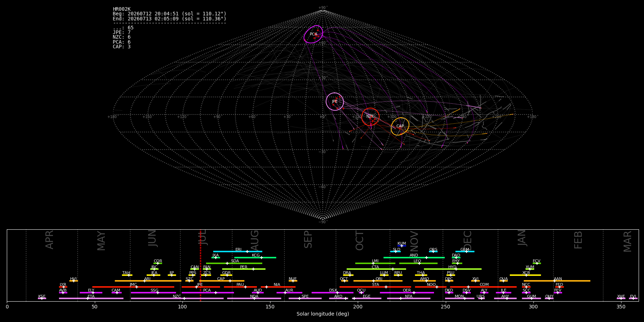
Task: Select the AND shower bar
Action: click(414, 257)
